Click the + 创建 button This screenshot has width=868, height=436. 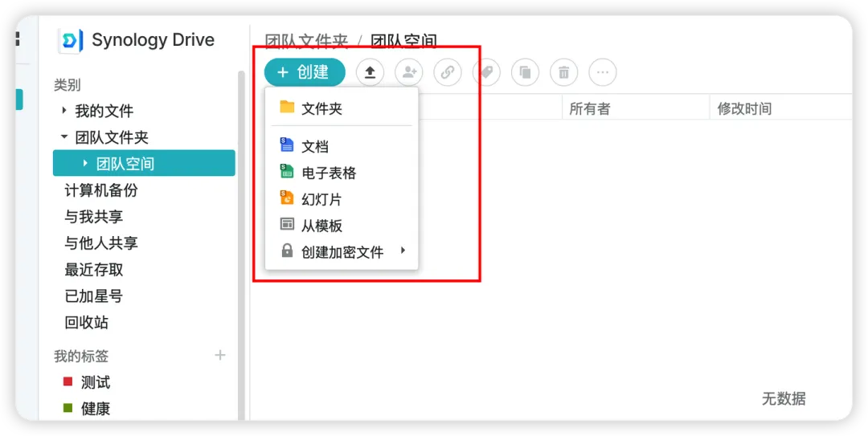pyautogui.click(x=305, y=72)
